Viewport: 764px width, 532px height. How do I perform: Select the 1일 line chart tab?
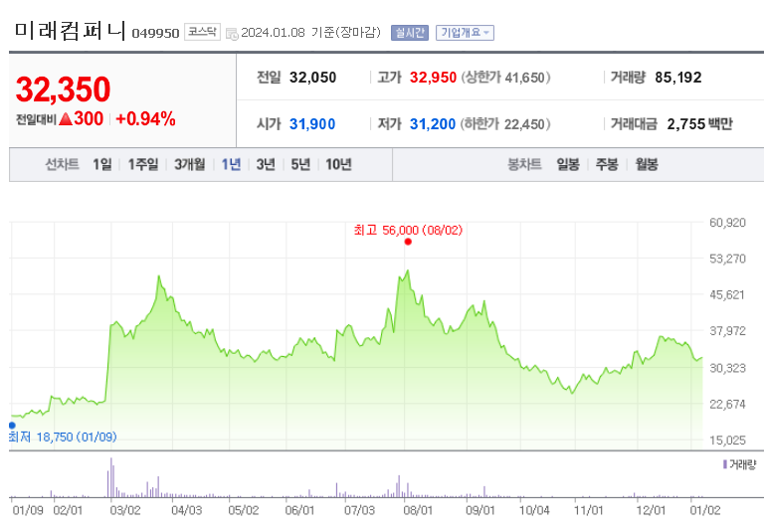point(102,165)
